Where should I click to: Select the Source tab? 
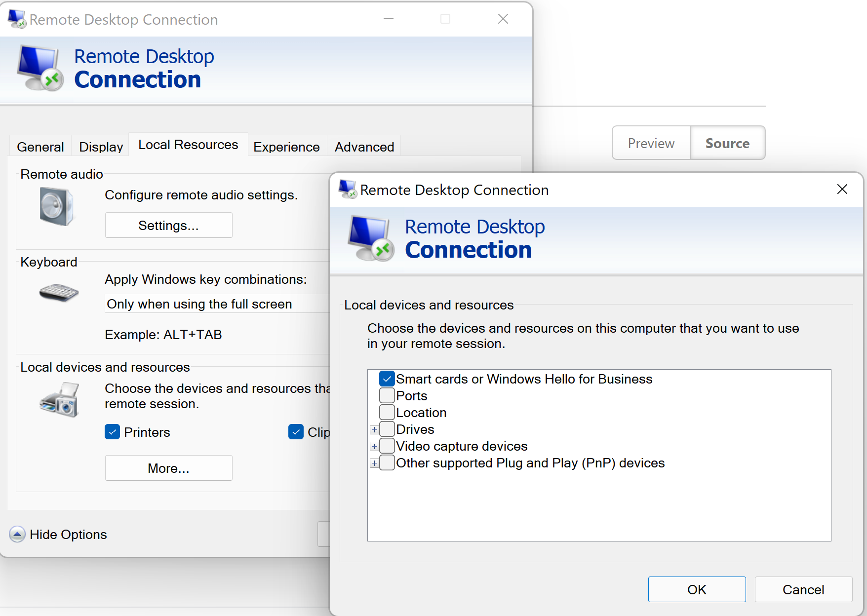727,143
